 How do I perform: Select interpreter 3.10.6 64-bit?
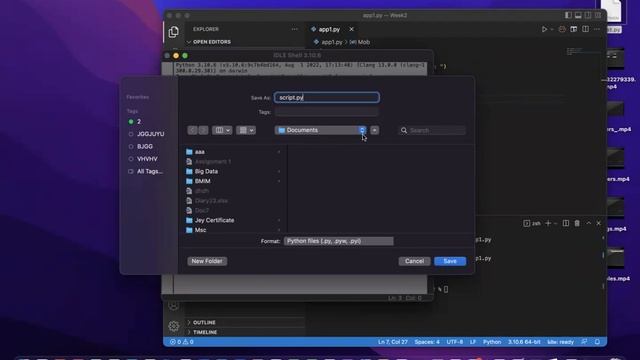click(x=524, y=342)
